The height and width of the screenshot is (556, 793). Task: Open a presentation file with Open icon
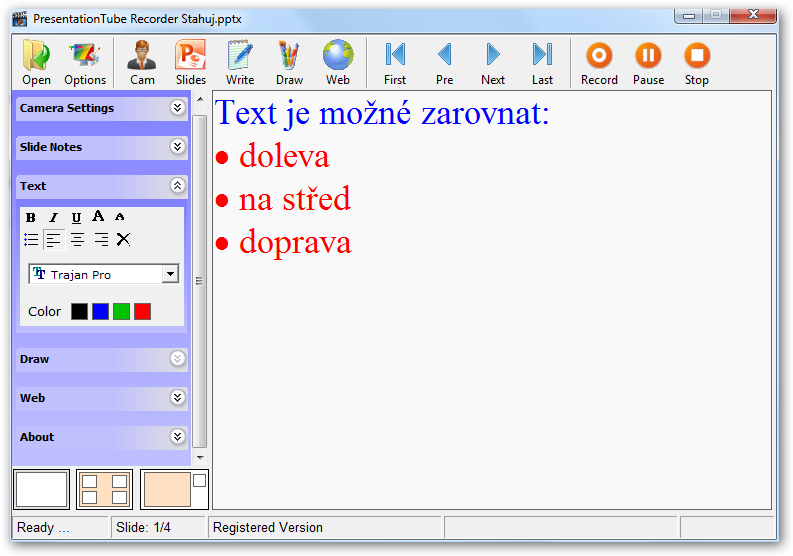coord(36,63)
